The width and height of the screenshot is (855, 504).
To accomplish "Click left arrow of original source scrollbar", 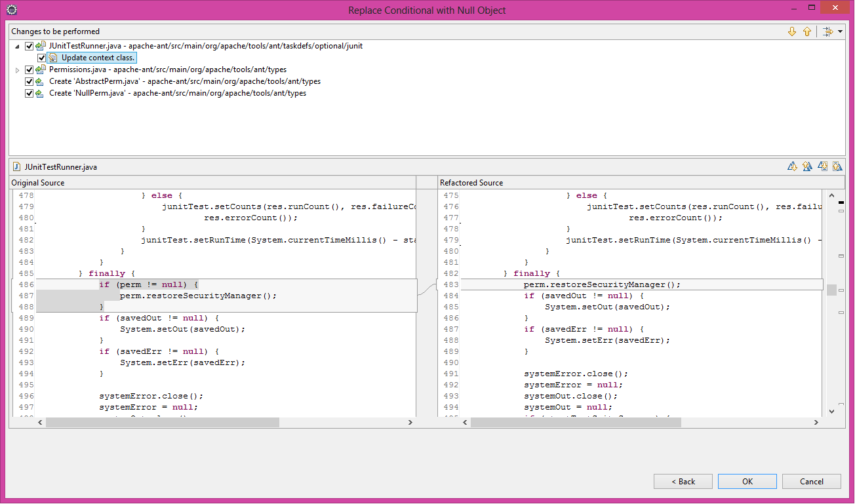I will (40, 423).
